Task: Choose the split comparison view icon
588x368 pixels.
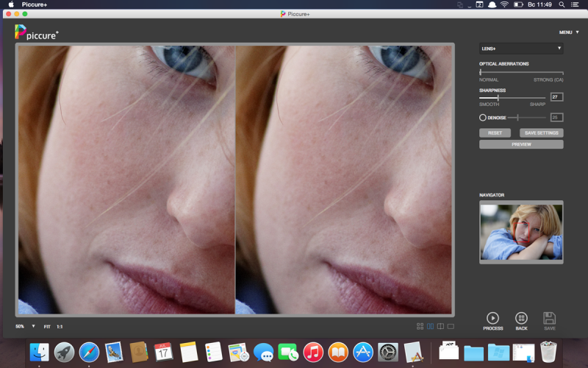Action: 440,326
